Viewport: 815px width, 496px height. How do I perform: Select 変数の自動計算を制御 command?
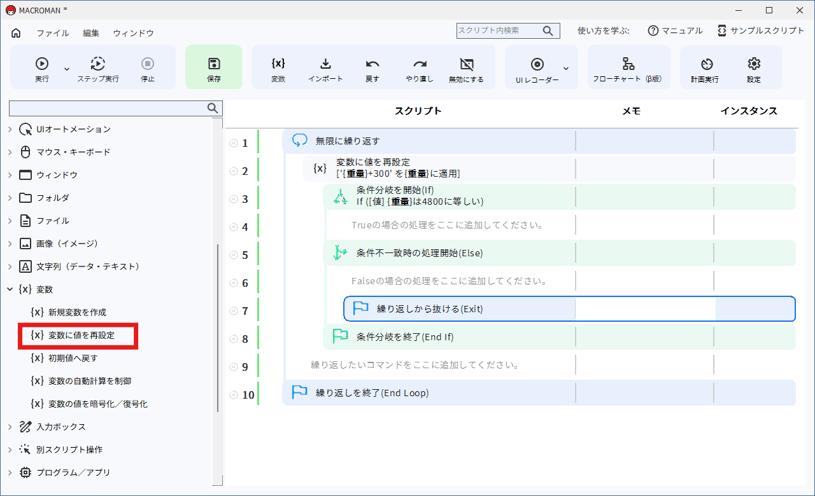click(x=81, y=381)
